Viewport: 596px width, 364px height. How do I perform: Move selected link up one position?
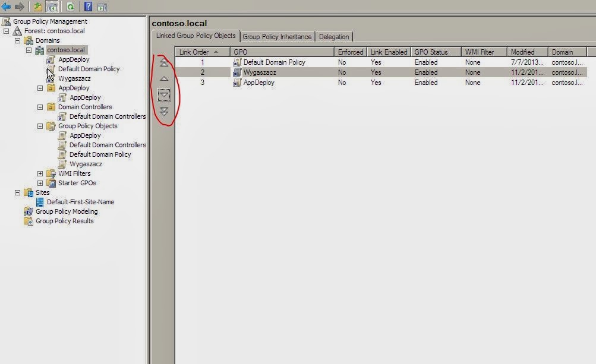[x=164, y=78]
